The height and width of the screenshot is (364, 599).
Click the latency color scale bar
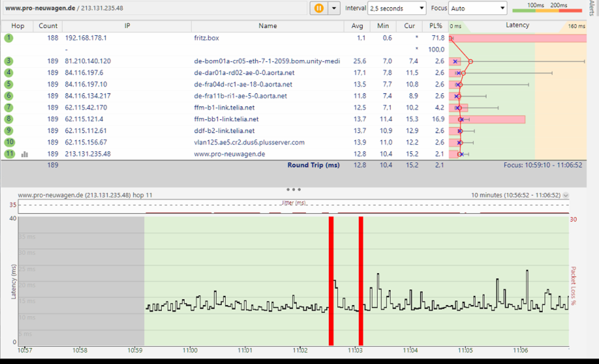(547, 11)
